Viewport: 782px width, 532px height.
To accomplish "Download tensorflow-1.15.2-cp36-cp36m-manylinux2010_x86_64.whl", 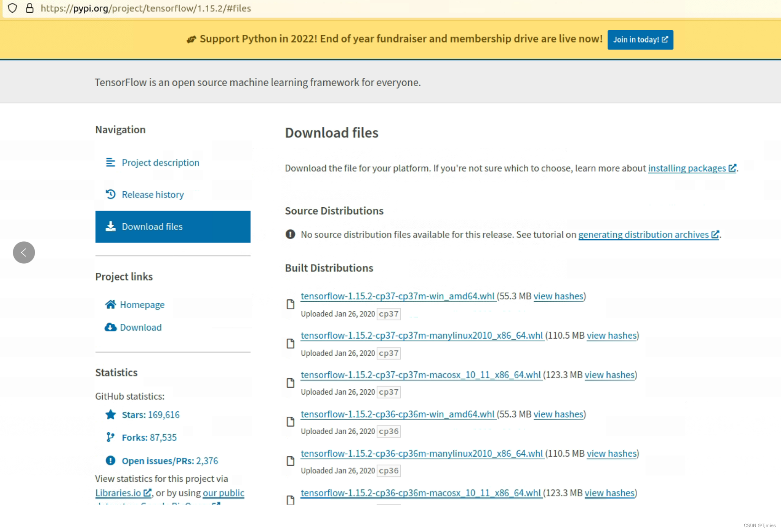I will pyautogui.click(x=422, y=454).
